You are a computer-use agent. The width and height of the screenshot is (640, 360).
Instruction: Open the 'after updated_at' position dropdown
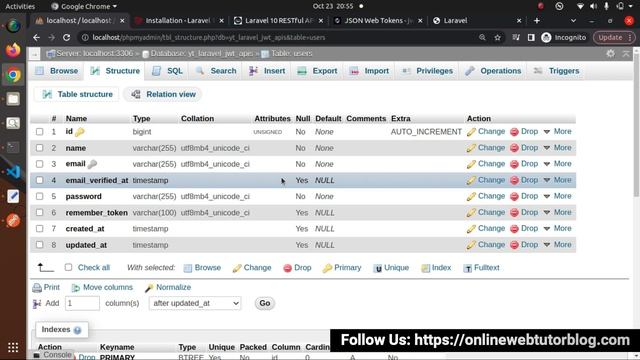coord(195,303)
